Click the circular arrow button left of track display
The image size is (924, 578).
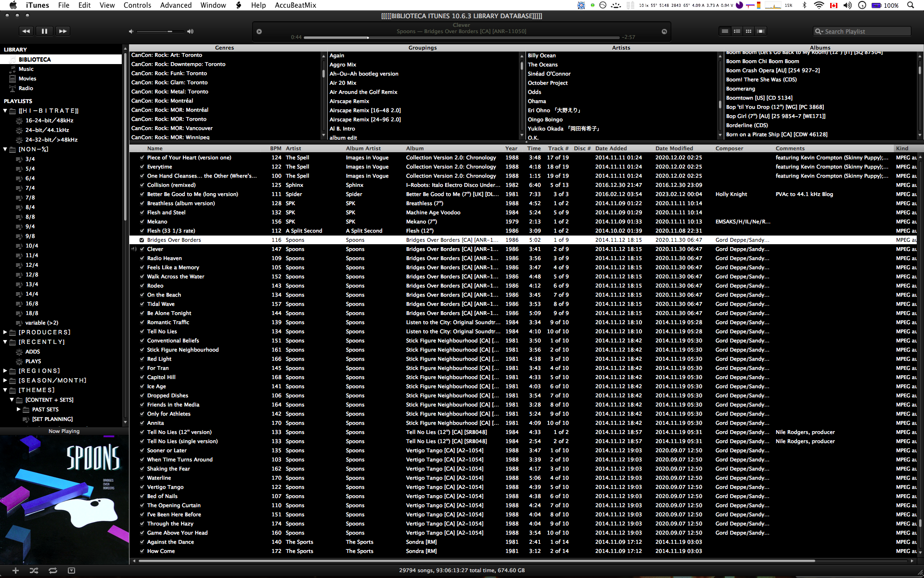pos(259,31)
